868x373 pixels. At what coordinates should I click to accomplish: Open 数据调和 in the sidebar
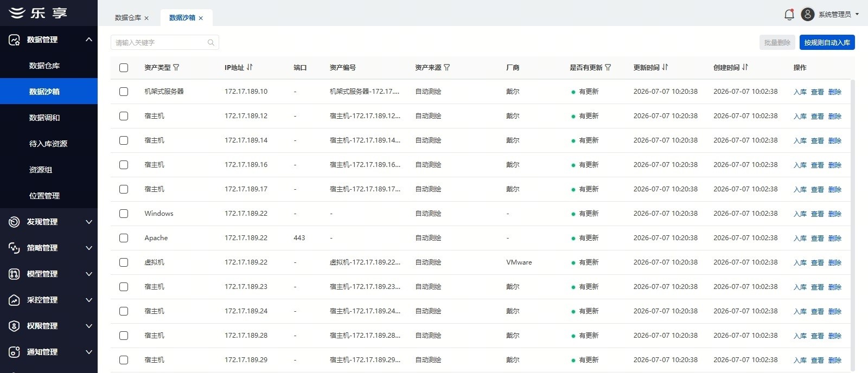(49, 118)
